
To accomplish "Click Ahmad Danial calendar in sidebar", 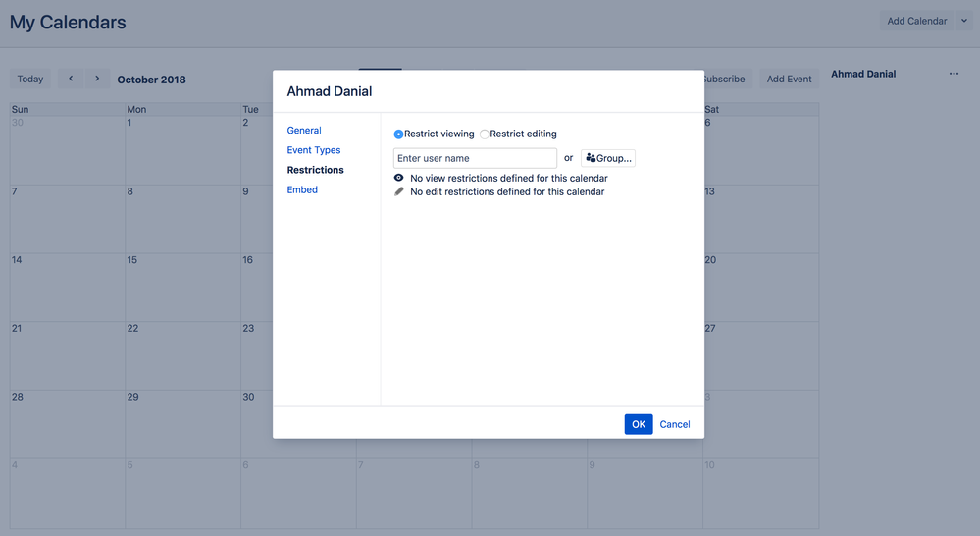I will [863, 74].
